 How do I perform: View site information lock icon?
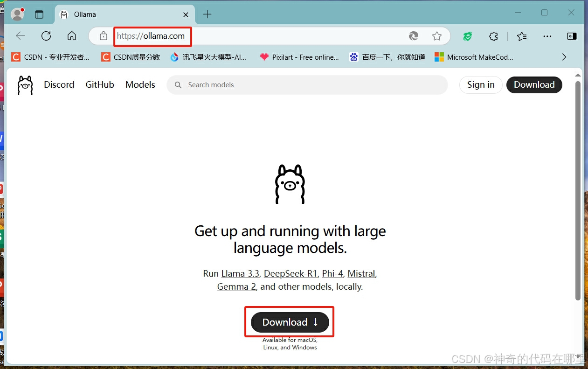coord(104,36)
